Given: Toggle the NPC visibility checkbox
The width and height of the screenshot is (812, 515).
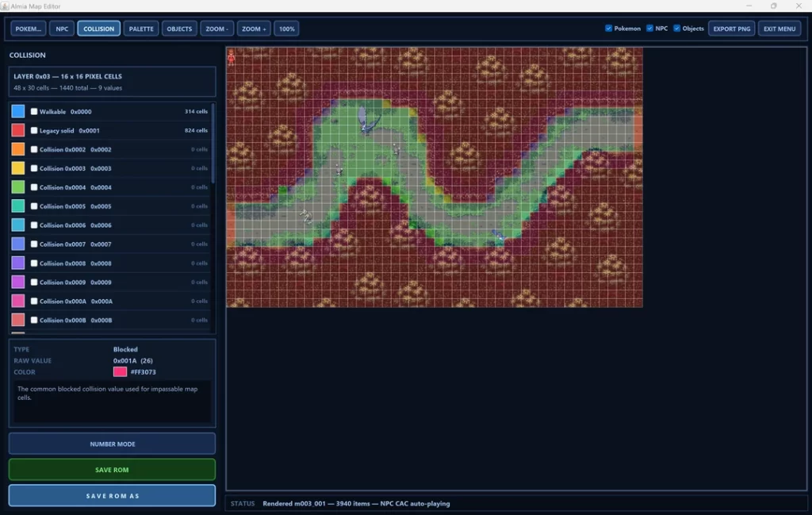Looking at the screenshot, I should pos(649,29).
